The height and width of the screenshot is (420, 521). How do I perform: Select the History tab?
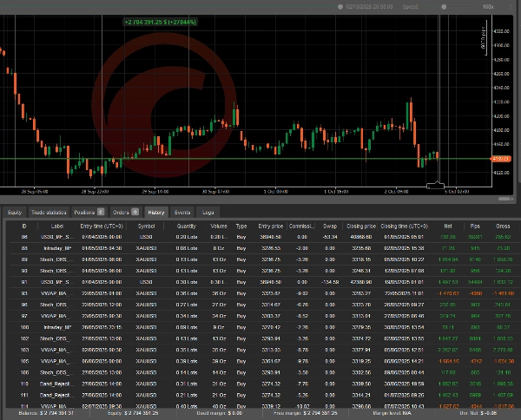tap(156, 212)
